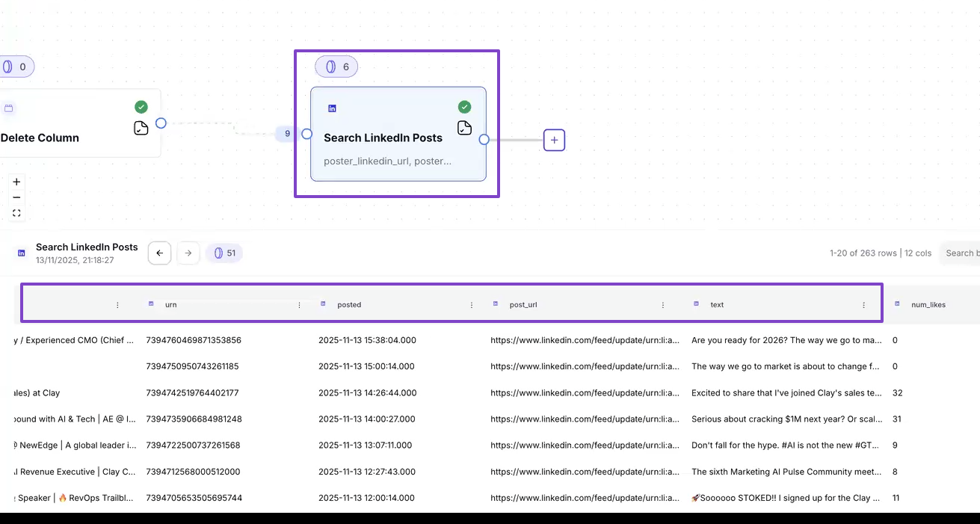Add a new step with the plus button
980x524 pixels.
(554, 140)
